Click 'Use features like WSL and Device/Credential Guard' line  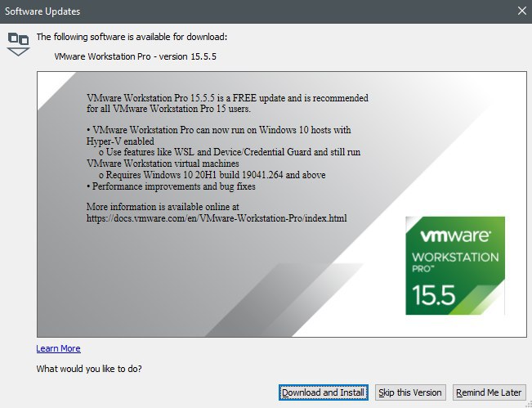(230, 152)
